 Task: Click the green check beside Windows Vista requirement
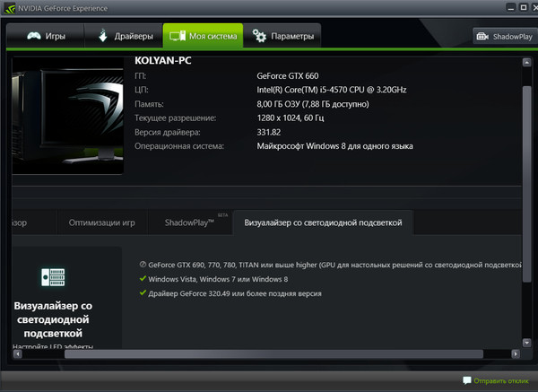[x=143, y=278]
